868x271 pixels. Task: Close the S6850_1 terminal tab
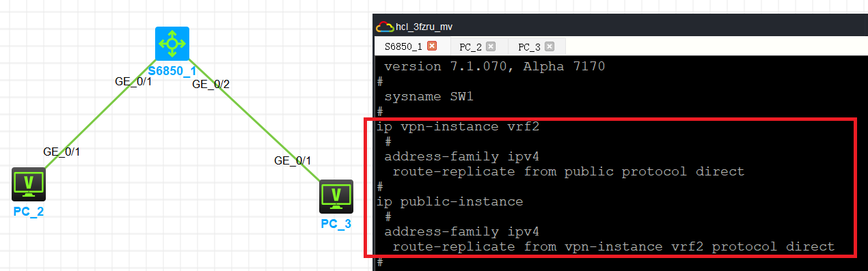coord(431,46)
